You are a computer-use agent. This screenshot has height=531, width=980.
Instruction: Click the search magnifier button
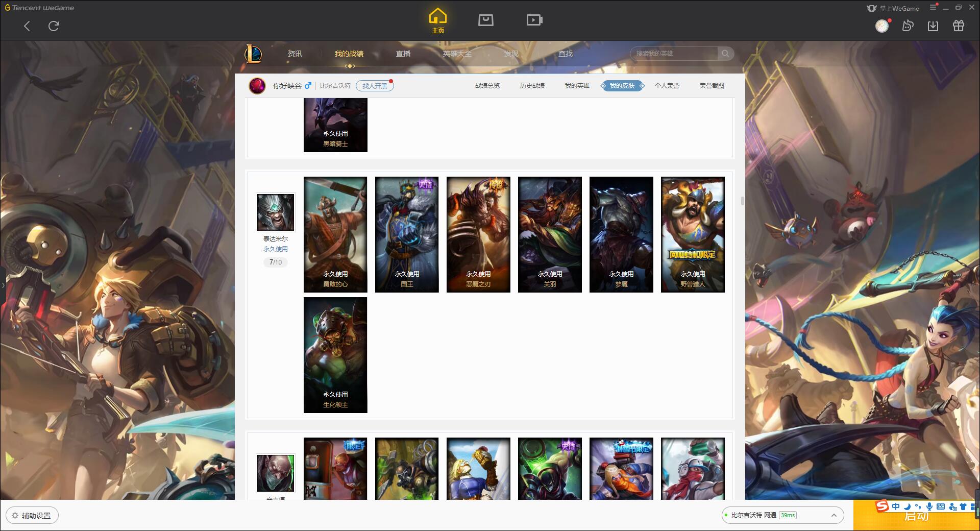[x=725, y=54]
